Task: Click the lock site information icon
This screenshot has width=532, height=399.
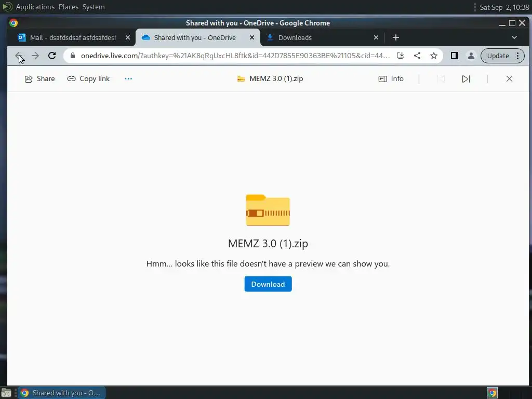Action: 73,56
